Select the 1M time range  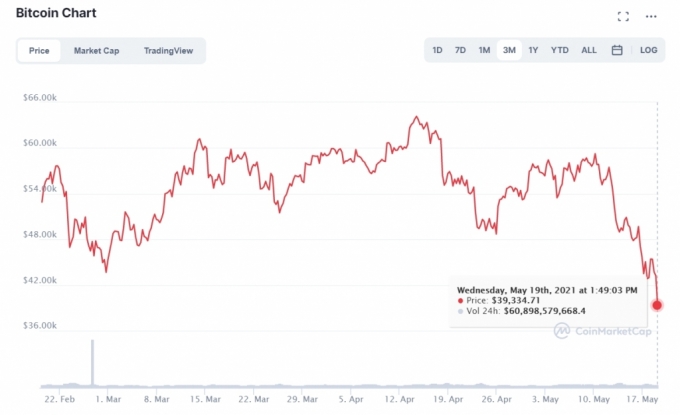click(484, 50)
